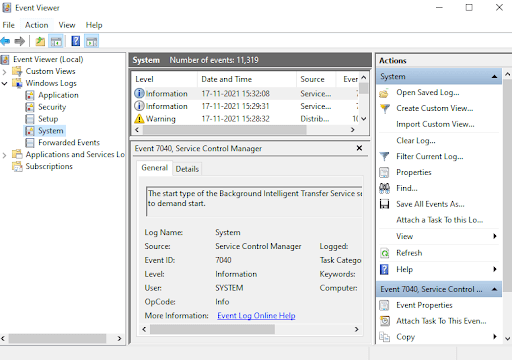Click the blue Help toolbar icon
The width and height of the screenshot is (512, 360).
coord(76,41)
